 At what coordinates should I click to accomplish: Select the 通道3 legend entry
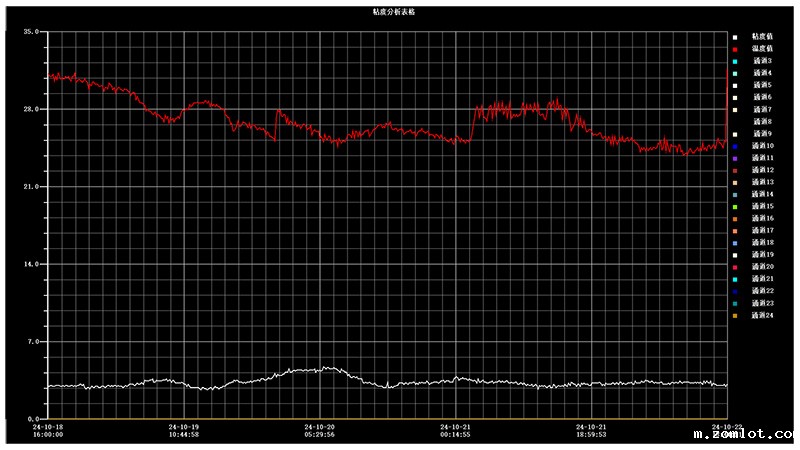[x=762, y=61]
